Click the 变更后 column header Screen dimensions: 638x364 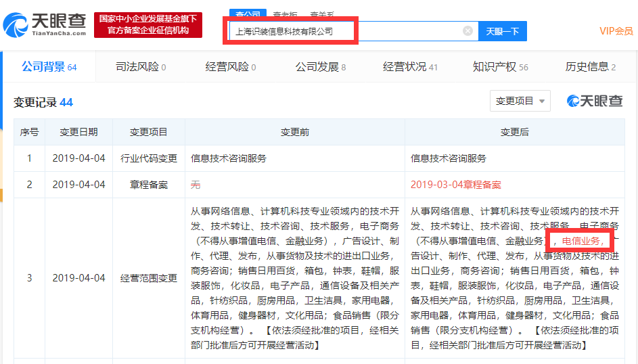point(515,132)
